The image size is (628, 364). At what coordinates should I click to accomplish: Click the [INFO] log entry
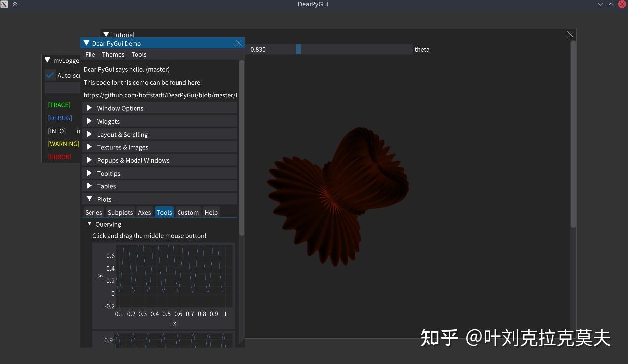coord(57,131)
